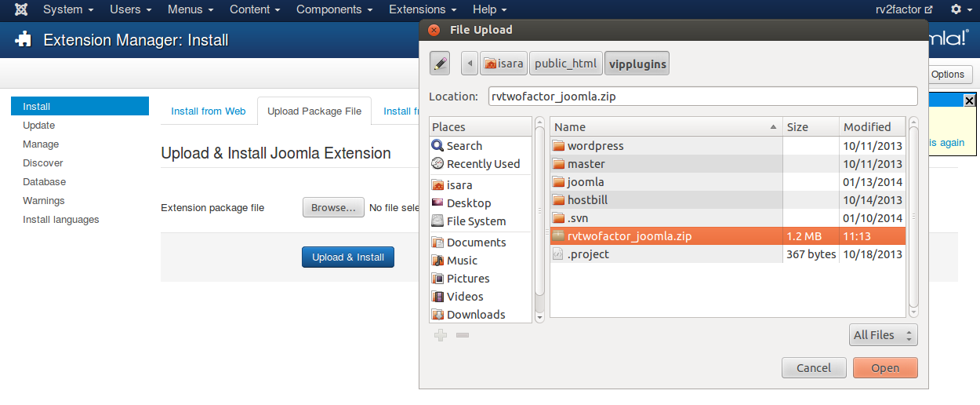The height and width of the screenshot is (405, 980).
Task: Click the .project file icon
Action: tap(558, 254)
